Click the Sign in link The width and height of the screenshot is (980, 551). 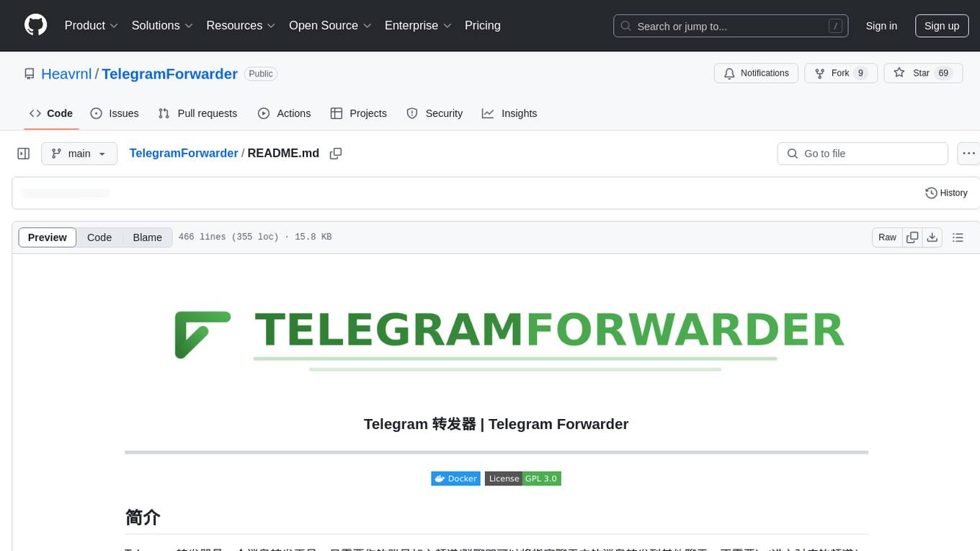coord(881,26)
